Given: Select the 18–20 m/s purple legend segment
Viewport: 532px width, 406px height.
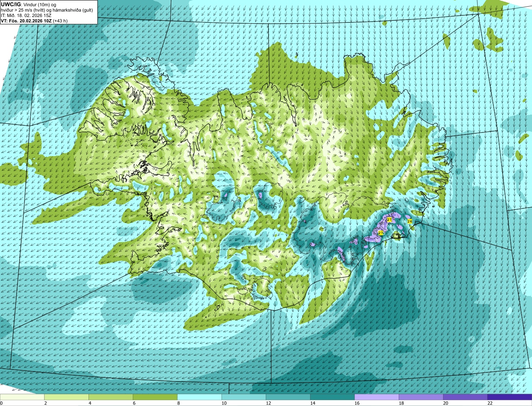Looking at the screenshot, I should (x=421, y=397).
